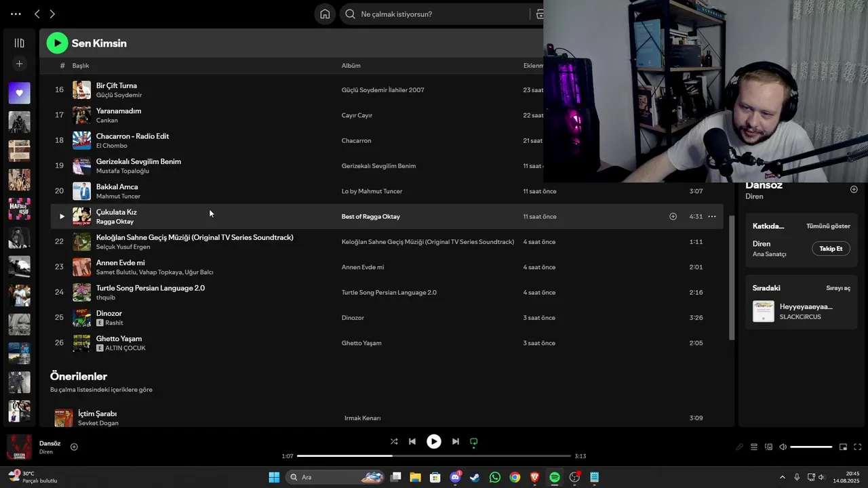This screenshot has width=868, height=488.
Task: Play the hovered Çukulata Kız track
Action: pyautogui.click(x=62, y=216)
